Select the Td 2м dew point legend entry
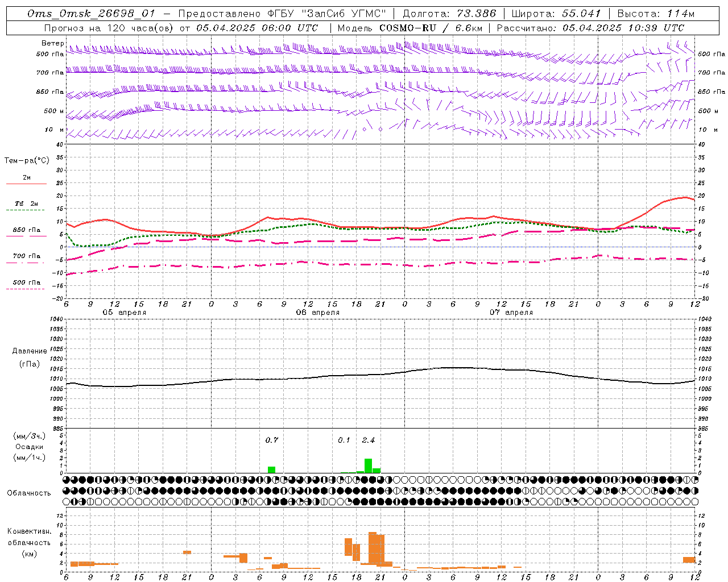This screenshot has width=728, height=582. [x=27, y=203]
